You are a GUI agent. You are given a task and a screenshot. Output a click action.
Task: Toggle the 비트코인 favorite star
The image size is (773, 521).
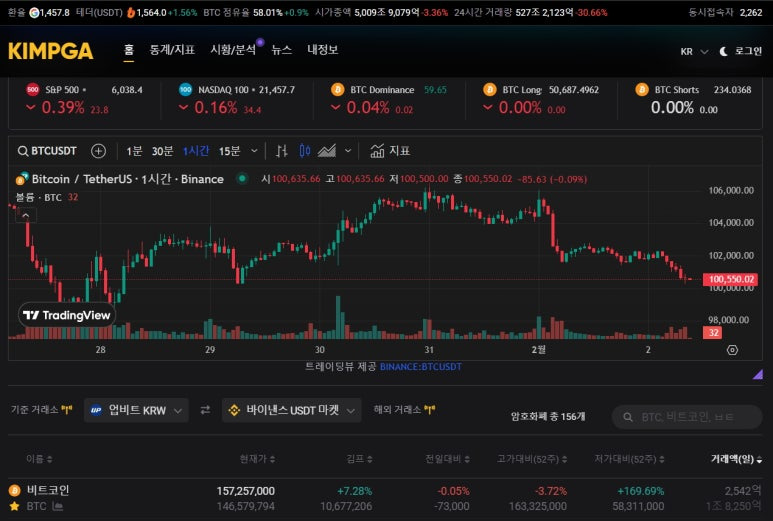[14, 506]
